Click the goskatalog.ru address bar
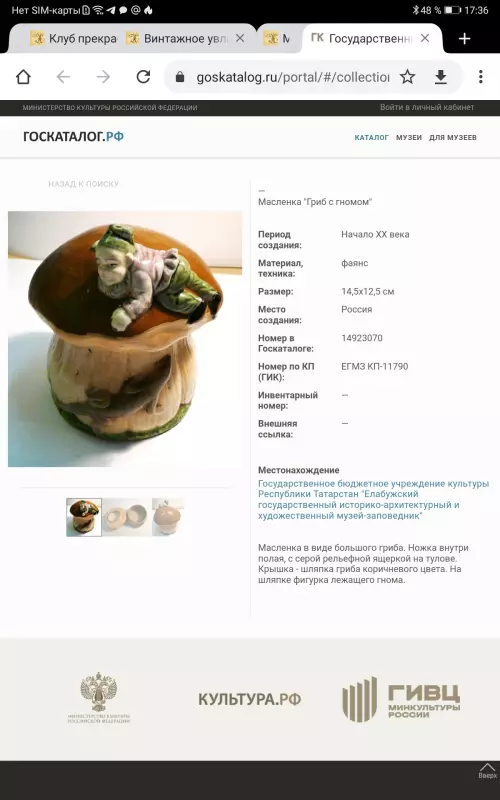Viewport: 500px width, 800px height. 292,77
